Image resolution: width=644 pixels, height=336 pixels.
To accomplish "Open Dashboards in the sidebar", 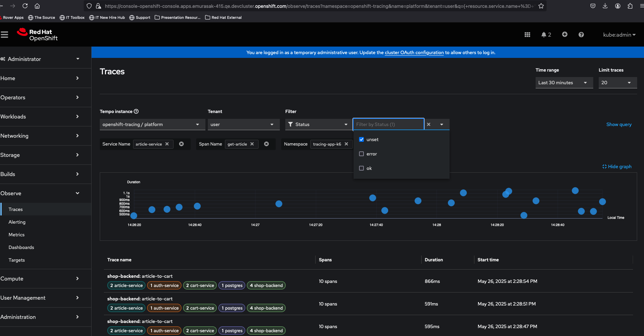I will (x=21, y=247).
